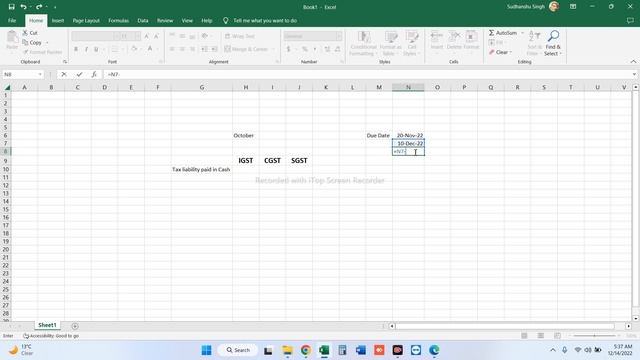Select the SGST header cell

(299, 160)
